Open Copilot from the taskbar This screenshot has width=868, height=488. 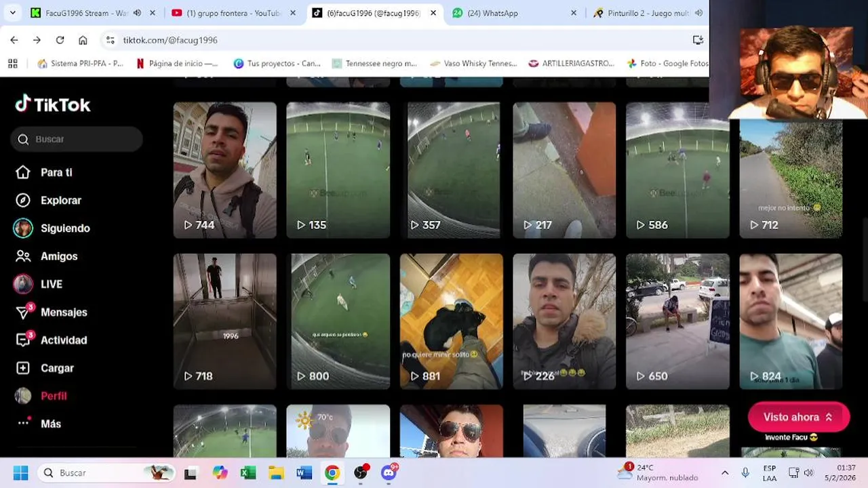click(x=220, y=472)
